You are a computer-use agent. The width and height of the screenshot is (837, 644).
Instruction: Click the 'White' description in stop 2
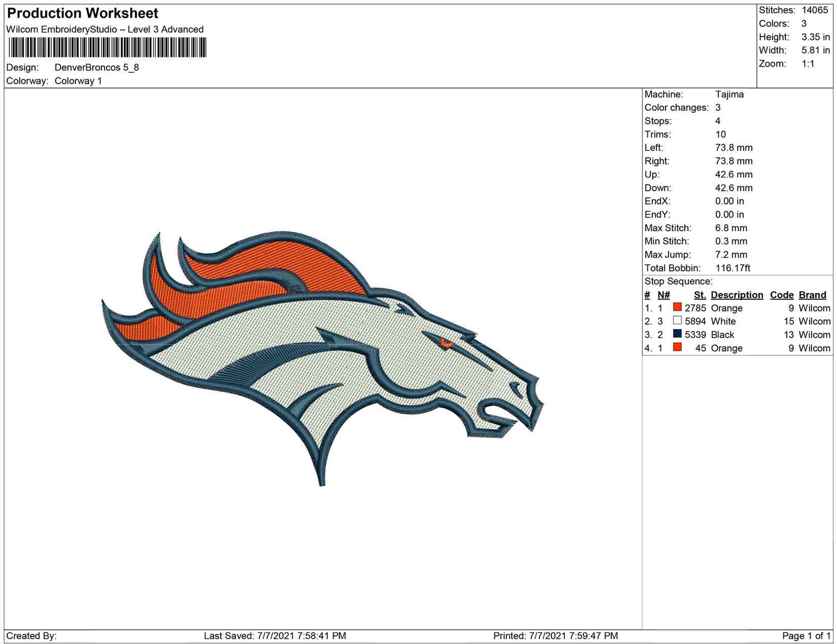pyautogui.click(x=723, y=321)
